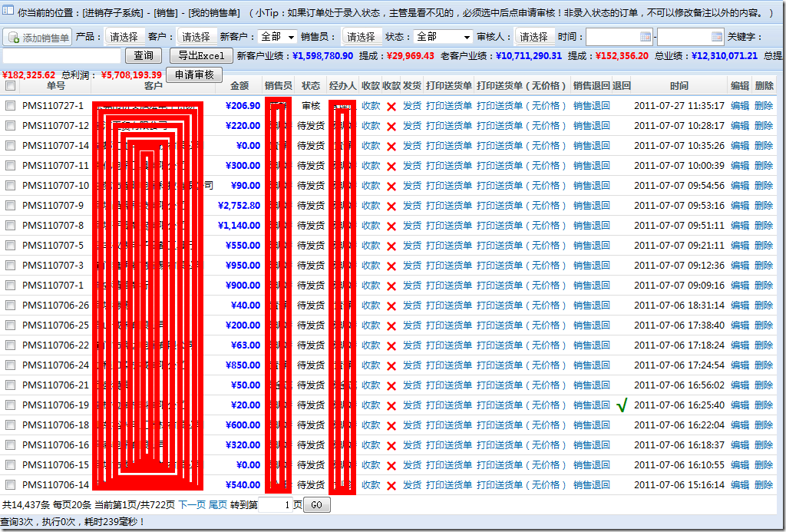786x532 pixels.
Task: Click the red X icon in row PMS110707-3
Action: [x=391, y=266]
